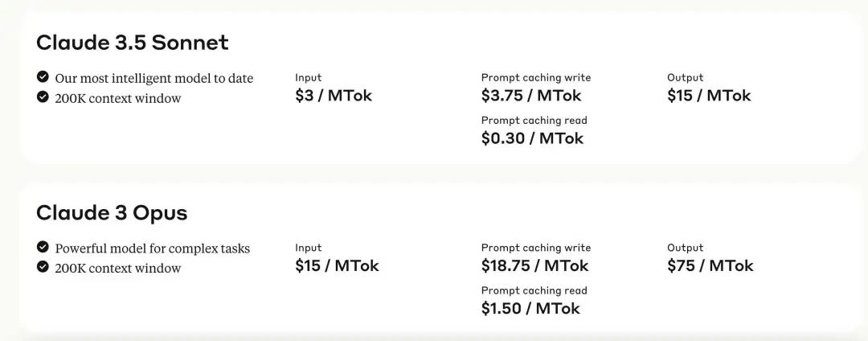Click the Sonnet "Output" label
Image resolution: width=868 pixels, height=341 pixels.
685,77
